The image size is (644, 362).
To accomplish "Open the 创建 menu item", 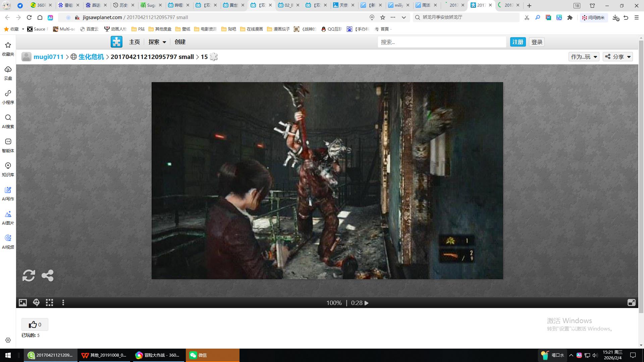I will 180,42.
